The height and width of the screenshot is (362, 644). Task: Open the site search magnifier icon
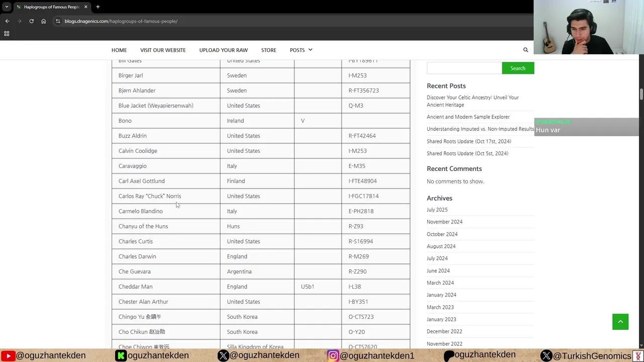pyautogui.click(x=526, y=50)
